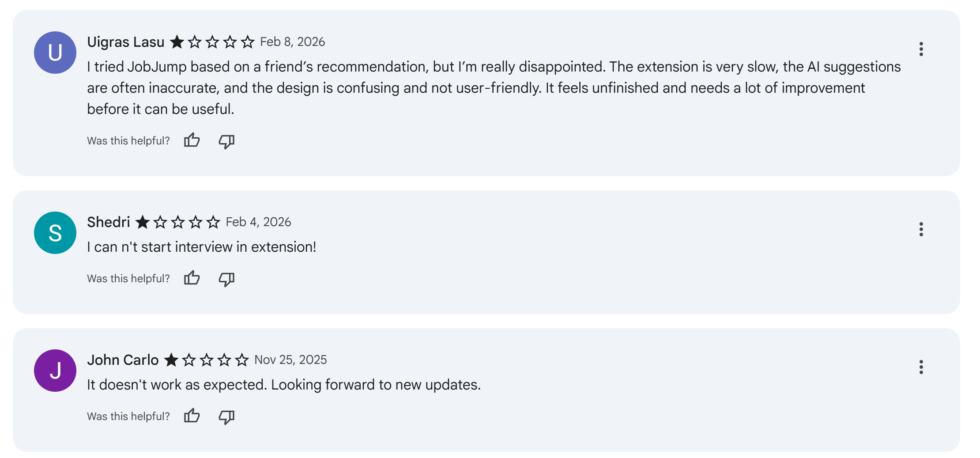Thumbs down John Carlo's review
The width and height of the screenshot is (980, 458).
click(226, 417)
